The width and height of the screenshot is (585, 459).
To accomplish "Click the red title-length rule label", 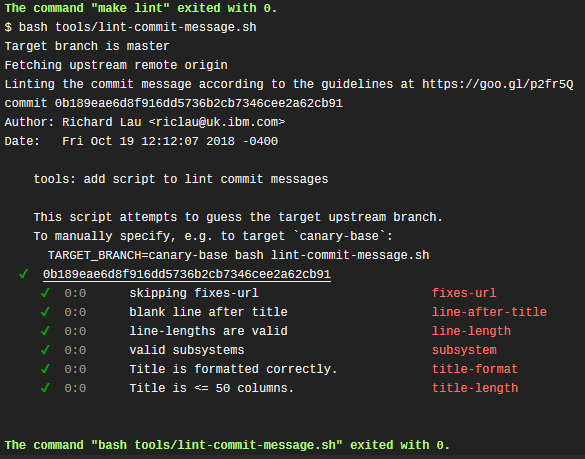I will click(475, 388).
